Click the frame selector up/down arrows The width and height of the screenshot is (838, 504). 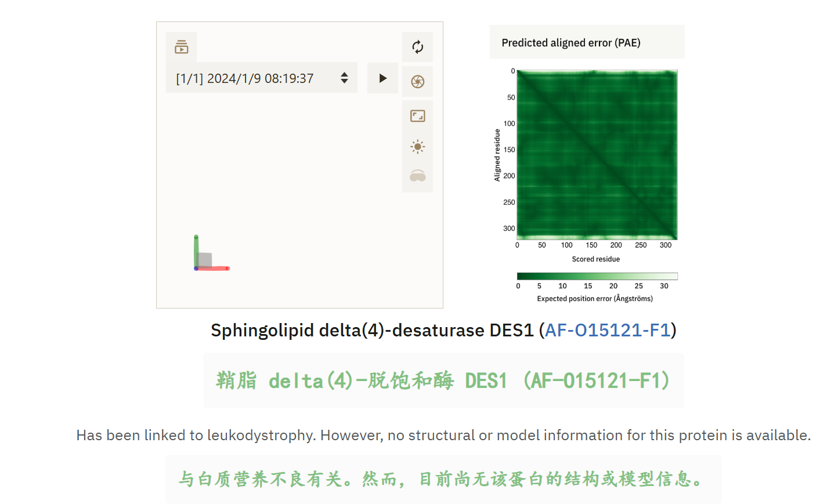344,78
